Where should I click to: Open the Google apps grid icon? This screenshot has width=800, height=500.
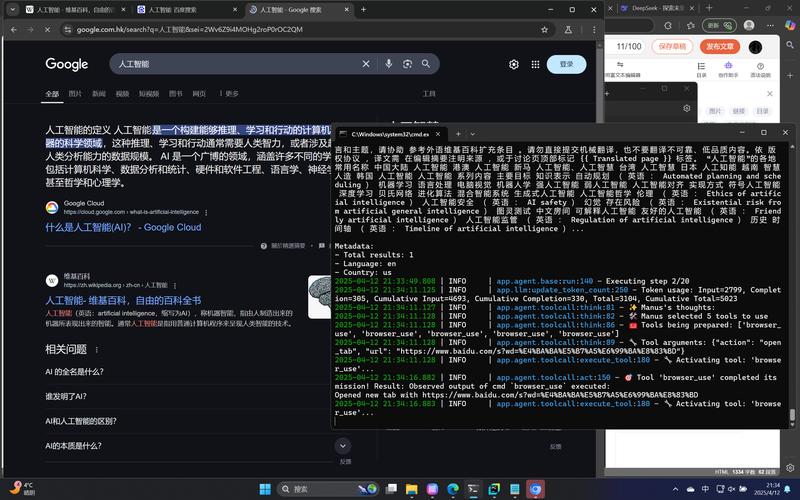(535, 64)
